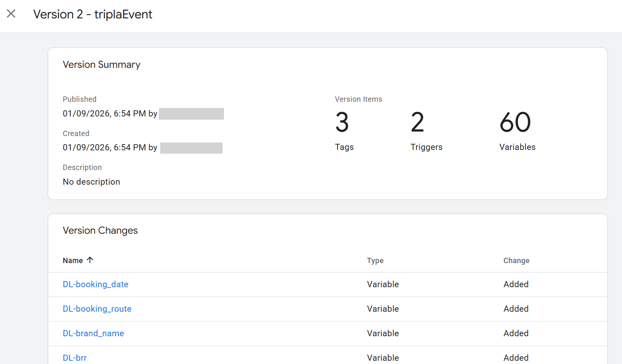
Task: Sort the changes by Type column
Action: tap(375, 261)
